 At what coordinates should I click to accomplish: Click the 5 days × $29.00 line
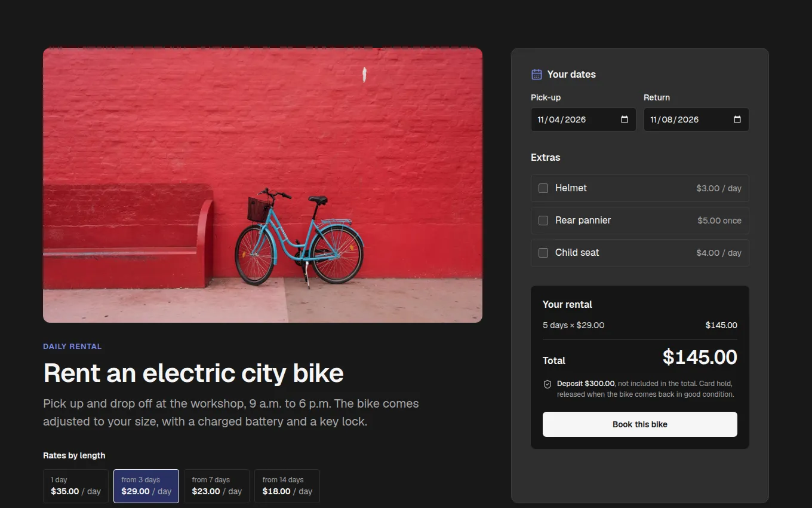pos(640,325)
